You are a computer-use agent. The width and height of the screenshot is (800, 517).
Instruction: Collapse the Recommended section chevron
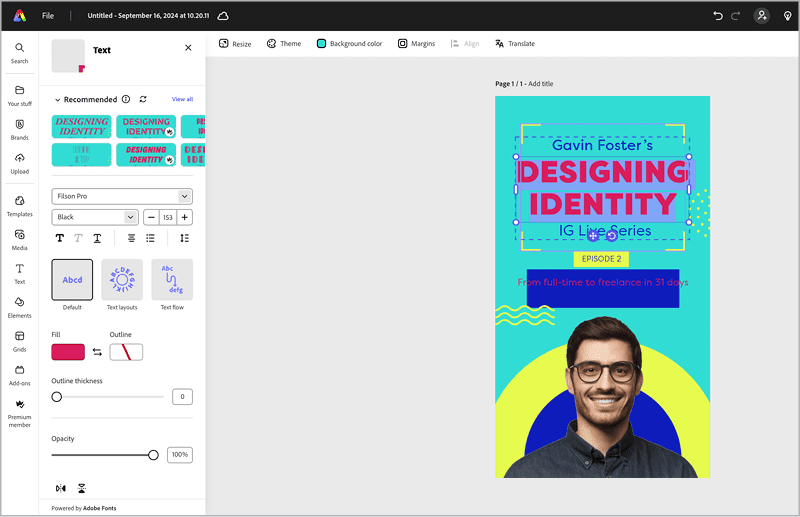57,100
